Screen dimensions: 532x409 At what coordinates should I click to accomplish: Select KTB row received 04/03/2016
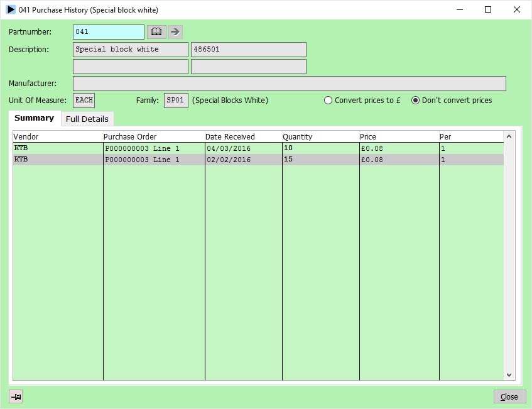pyautogui.click(x=258, y=148)
